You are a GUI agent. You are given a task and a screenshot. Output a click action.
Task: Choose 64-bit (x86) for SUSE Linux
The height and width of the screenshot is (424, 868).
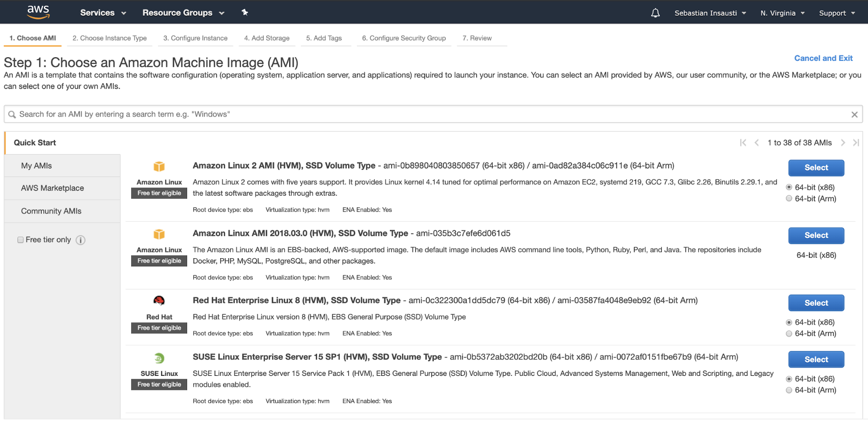pyautogui.click(x=789, y=379)
